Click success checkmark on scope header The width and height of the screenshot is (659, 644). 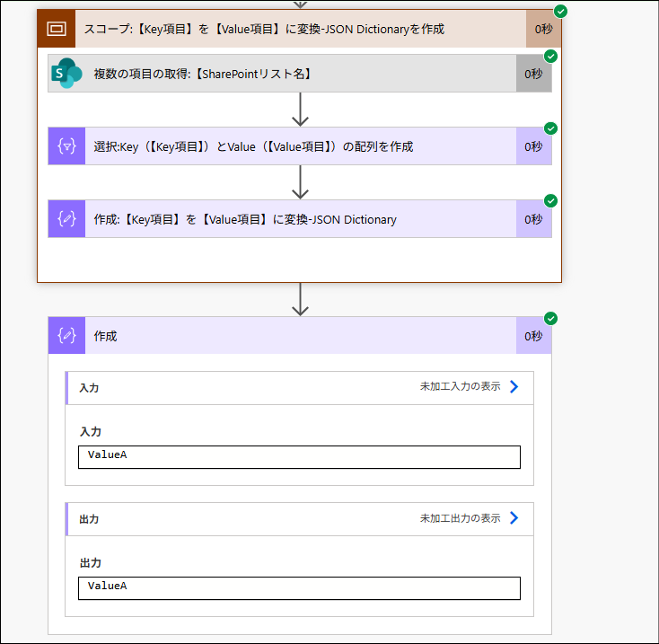(560, 12)
